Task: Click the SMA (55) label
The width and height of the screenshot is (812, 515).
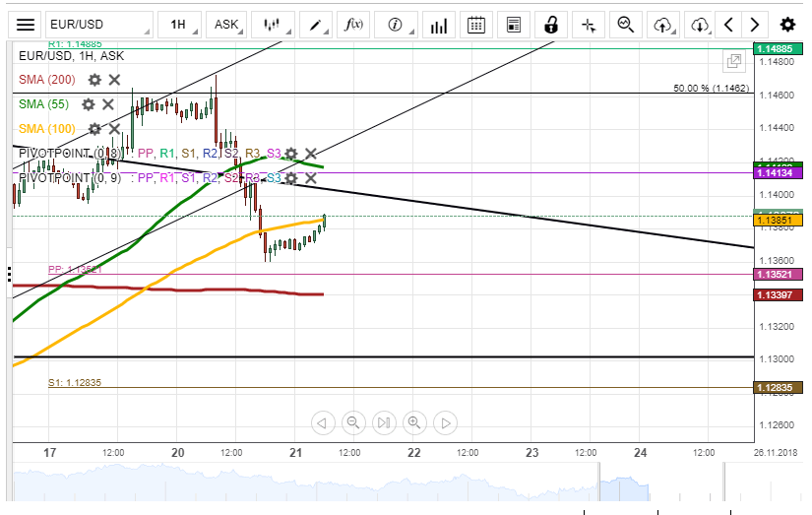Action: [44, 104]
